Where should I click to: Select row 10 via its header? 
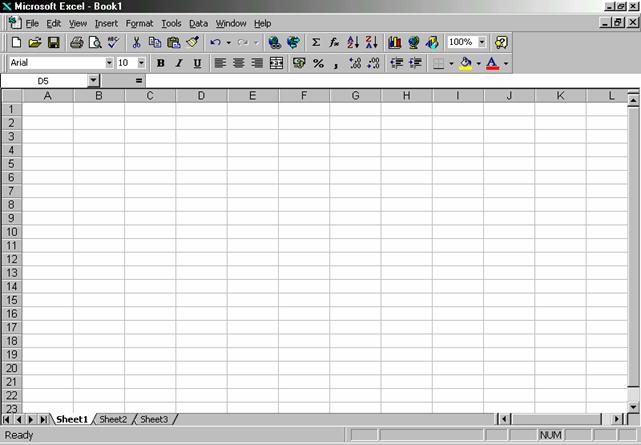point(12,232)
